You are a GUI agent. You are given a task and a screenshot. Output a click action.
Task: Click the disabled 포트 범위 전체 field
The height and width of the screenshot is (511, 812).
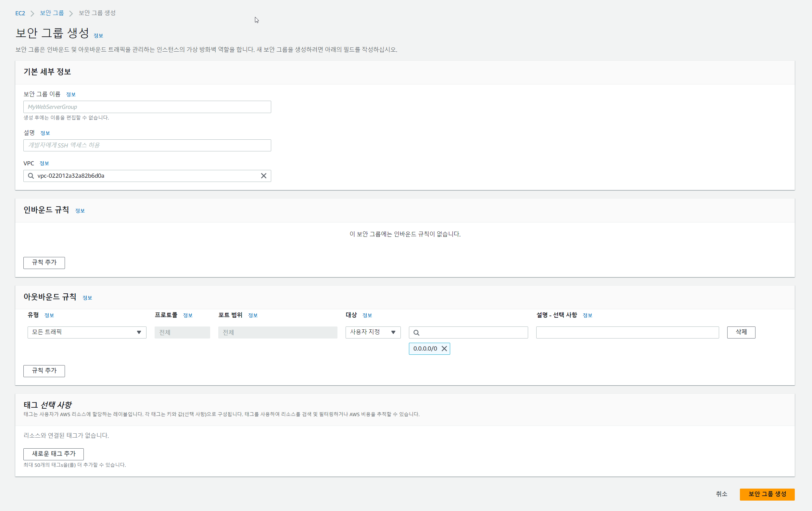click(278, 333)
